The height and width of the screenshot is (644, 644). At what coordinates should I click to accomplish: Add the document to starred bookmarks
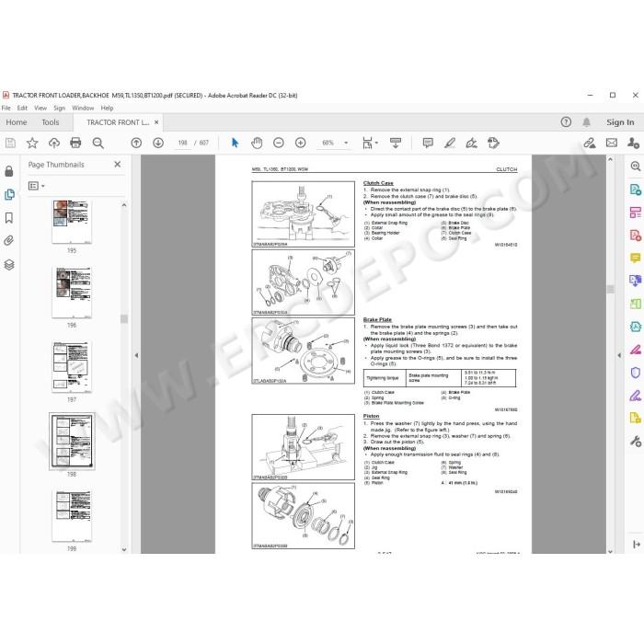[32, 143]
